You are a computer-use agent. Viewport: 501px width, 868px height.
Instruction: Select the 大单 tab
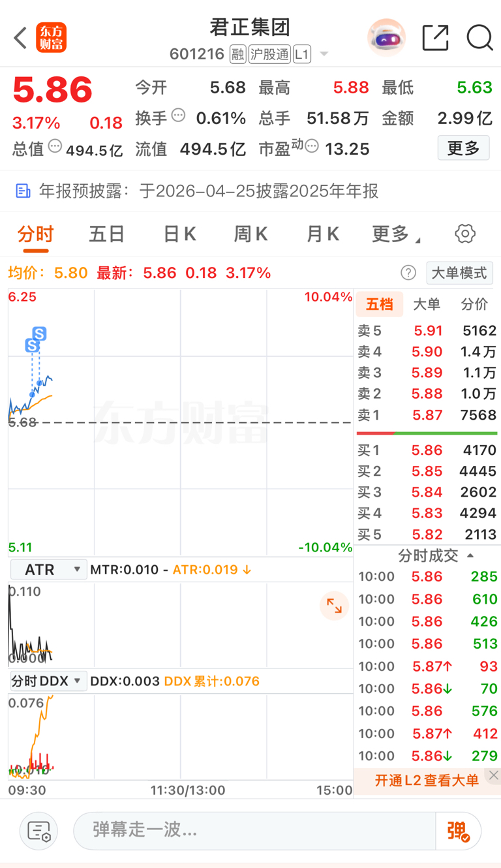[x=427, y=304]
